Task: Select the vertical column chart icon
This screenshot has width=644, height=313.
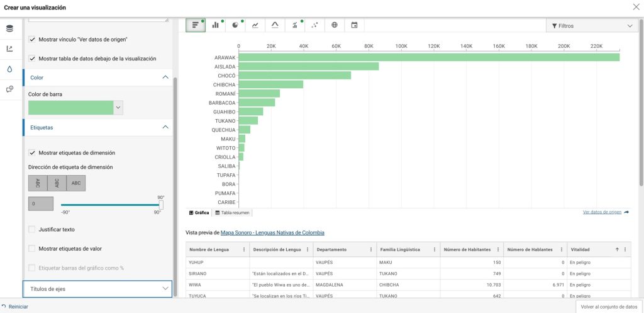Action: (x=215, y=25)
